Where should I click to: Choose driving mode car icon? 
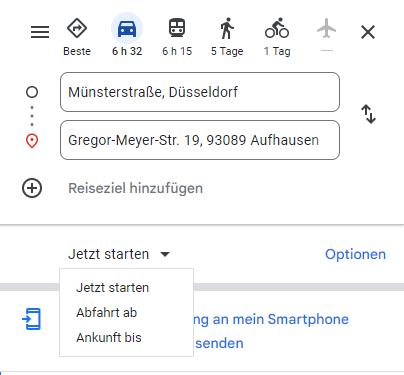[127, 28]
